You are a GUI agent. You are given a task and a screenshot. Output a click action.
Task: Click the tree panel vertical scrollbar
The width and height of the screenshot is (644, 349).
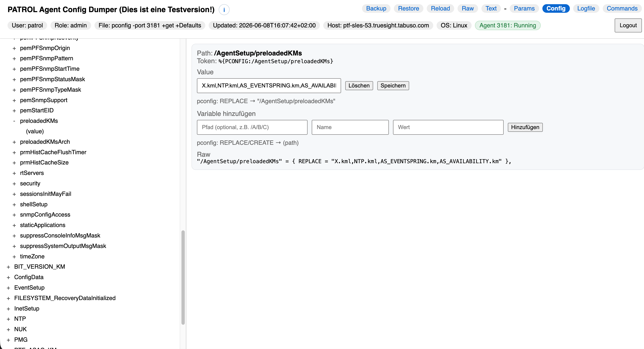183,278
